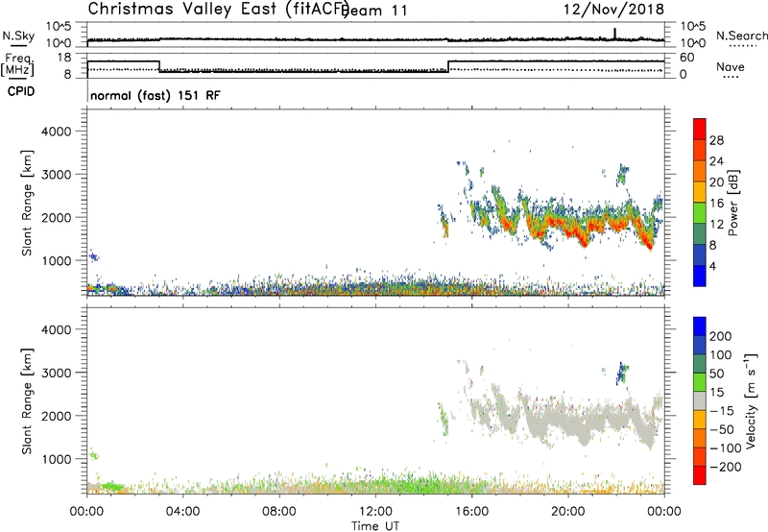Screen dimensions: 768x532
Task: Click the sky noise spike near 22:00
Action: 614,34
